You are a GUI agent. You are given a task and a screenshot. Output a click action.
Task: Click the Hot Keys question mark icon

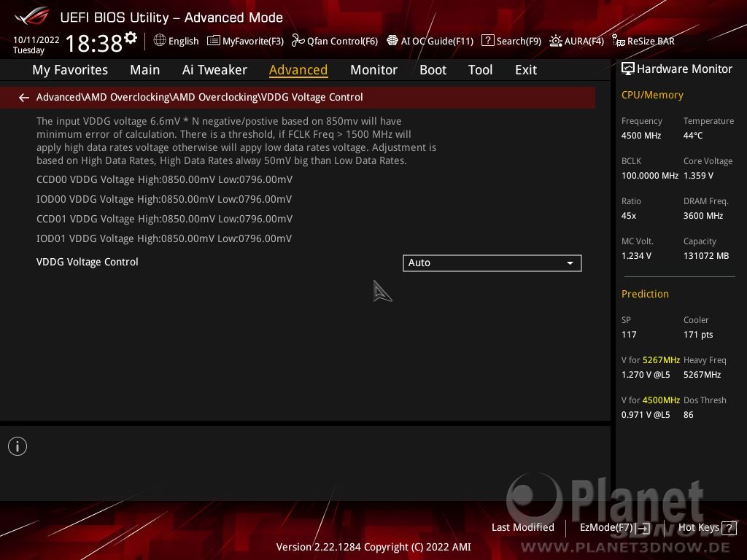[729, 528]
